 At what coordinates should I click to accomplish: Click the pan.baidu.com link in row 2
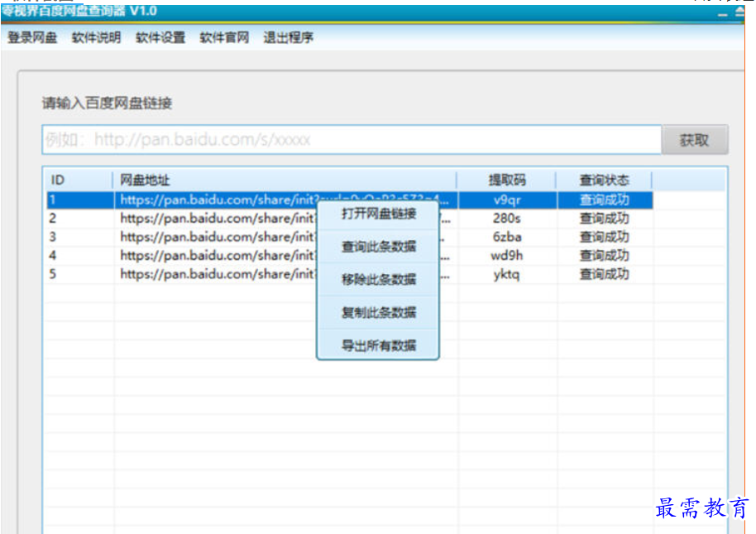(218, 219)
